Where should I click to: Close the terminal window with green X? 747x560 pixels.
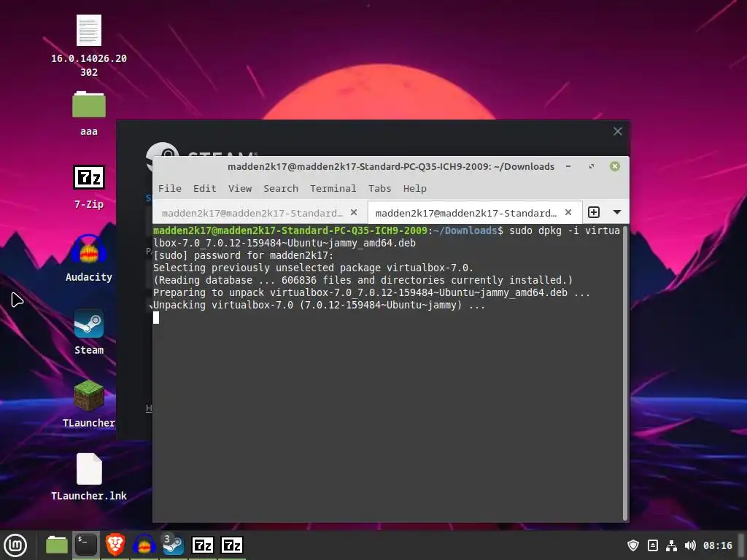click(x=614, y=167)
